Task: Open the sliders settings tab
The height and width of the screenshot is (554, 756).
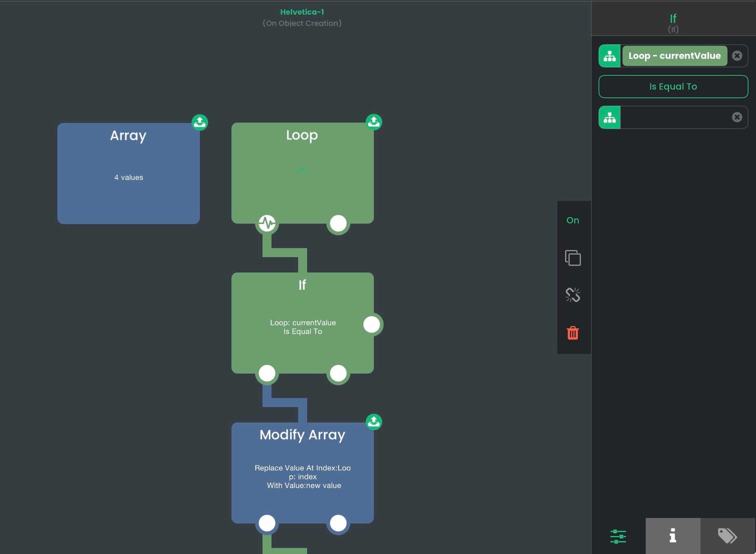Action: coord(618,536)
